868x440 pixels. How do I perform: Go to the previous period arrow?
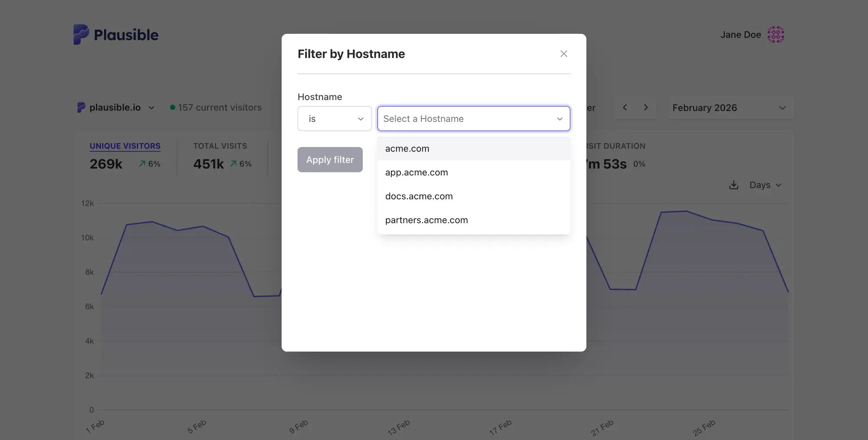(625, 108)
